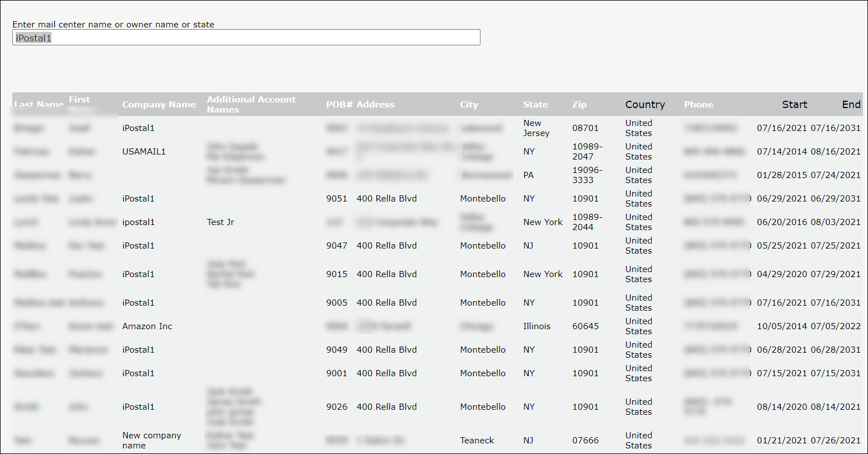Screen dimensions: 868x454
Task: Click the City column header
Action: [x=469, y=105]
